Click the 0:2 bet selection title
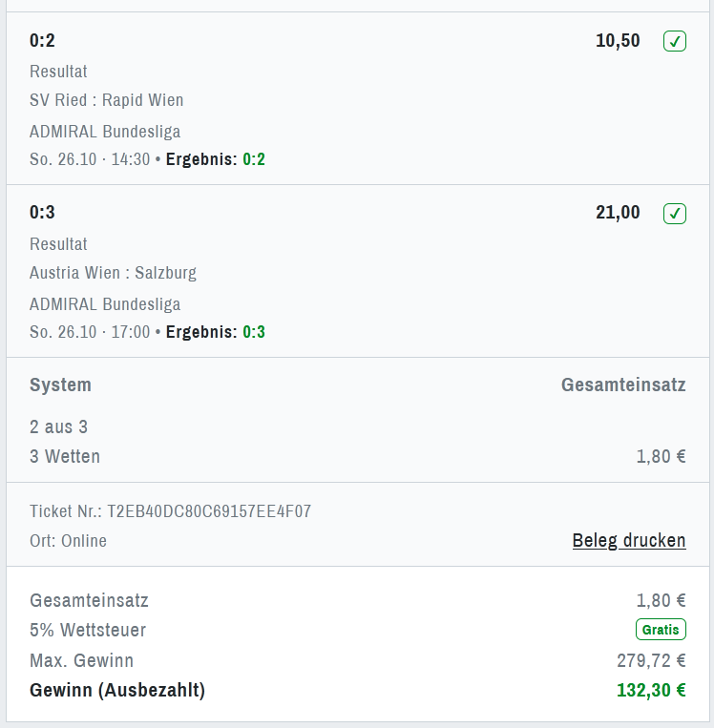The image size is (714, 728). click(x=43, y=41)
